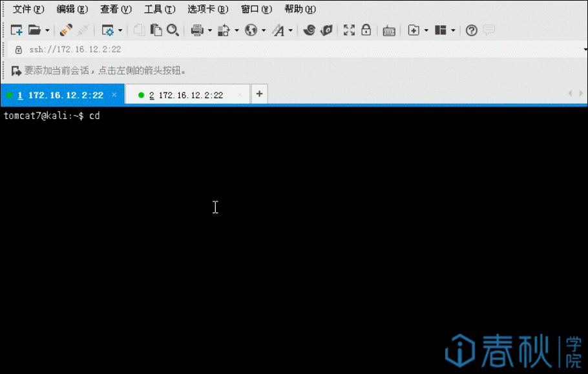Click the lock screen padlock icon
Image resolution: width=588 pixels, height=374 pixels.
click(x=366, y=30)
